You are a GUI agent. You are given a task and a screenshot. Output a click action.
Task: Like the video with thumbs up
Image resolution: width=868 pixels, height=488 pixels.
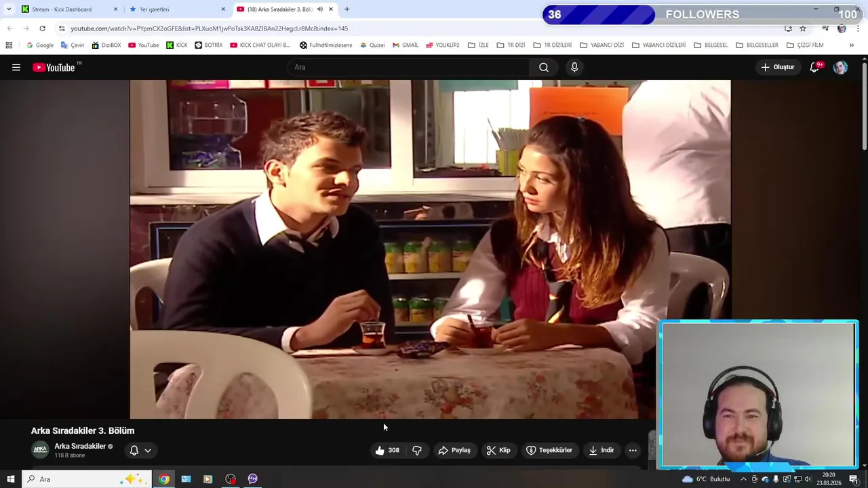click(387, 450)
